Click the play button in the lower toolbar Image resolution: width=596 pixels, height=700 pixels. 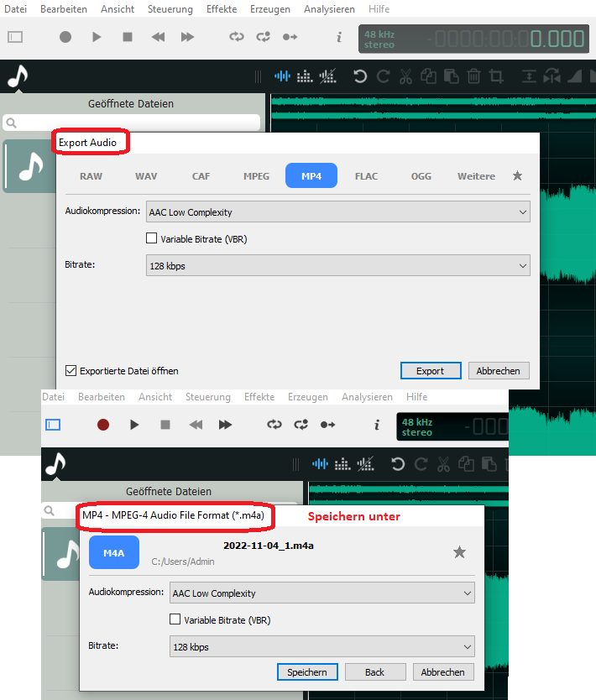pos(134,425)
